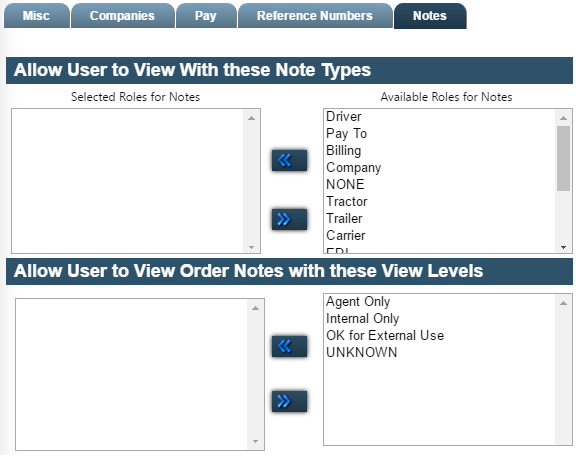Click down arrow of Available Roles scrollbar
Viewport: 580px width, 458px height.
563,247
